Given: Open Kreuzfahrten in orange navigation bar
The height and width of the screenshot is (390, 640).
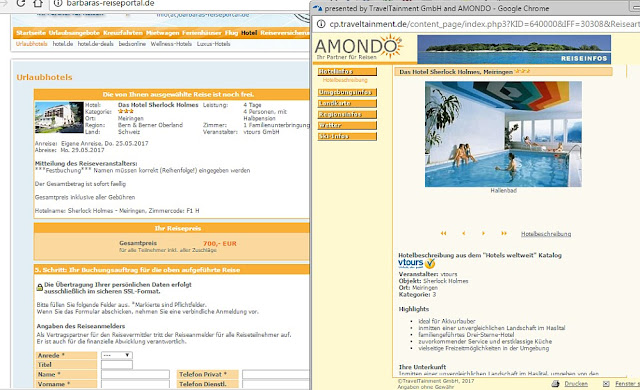Looking at the screenshot, I should [x=122, y=33].
